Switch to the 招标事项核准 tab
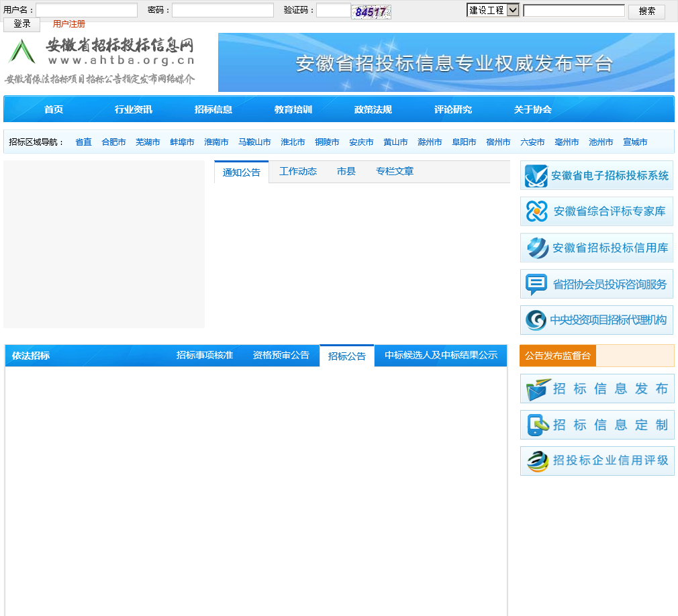678x616 pixels. point(205,355)
